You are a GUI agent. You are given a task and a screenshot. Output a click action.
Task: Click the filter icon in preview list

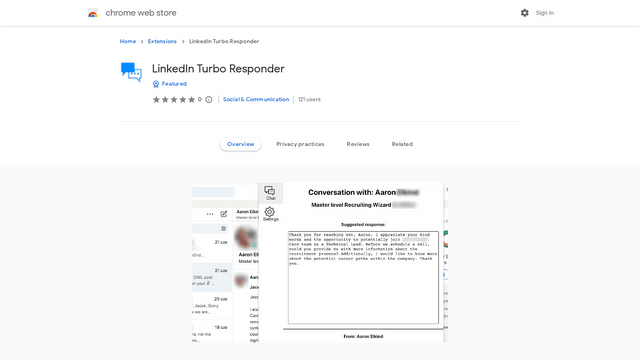click(x=224, y=229)
